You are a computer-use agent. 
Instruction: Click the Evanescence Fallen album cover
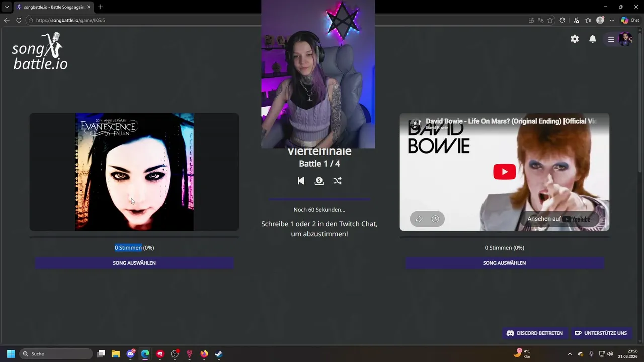pyautogui.click(x=134, y=172)
